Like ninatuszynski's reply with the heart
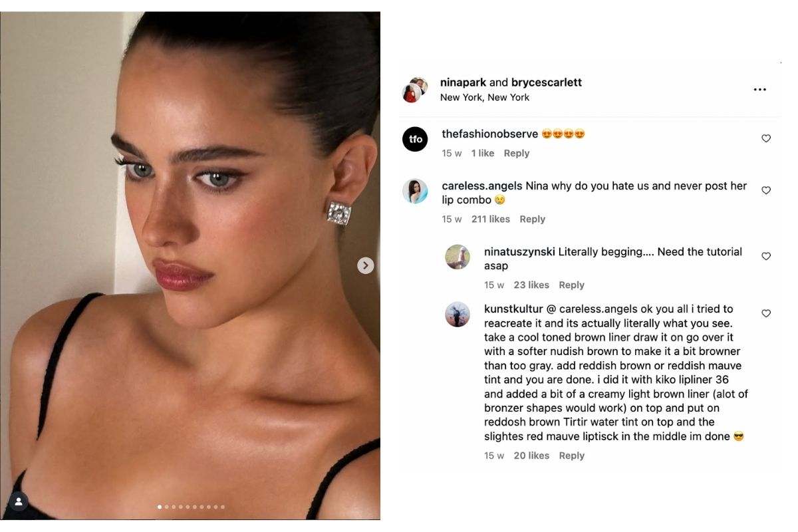The width and height of the screenshot is (798, 532). coord(766,256)
